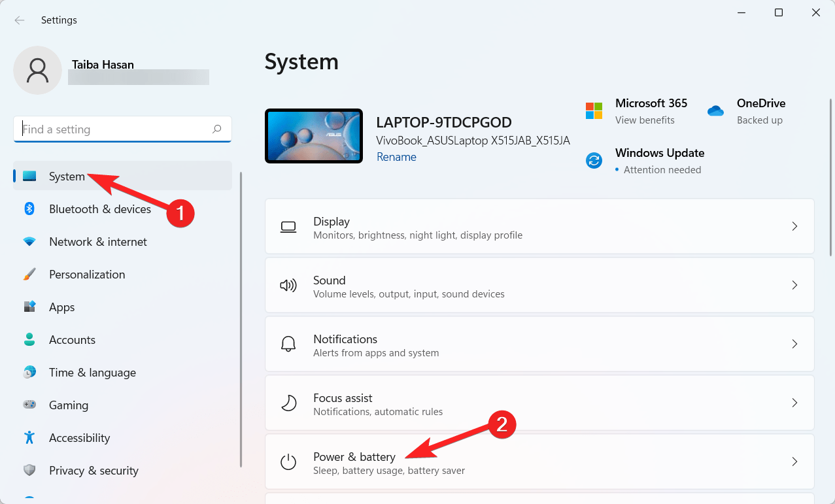Open the Display settings row
Screen dimensions: 835x504
click(539, 226)
